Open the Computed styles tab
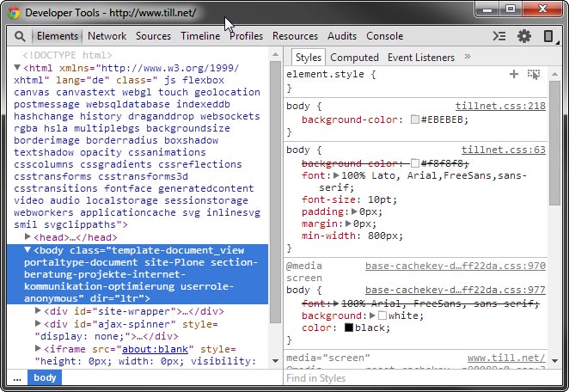 (x=354, y=58)
